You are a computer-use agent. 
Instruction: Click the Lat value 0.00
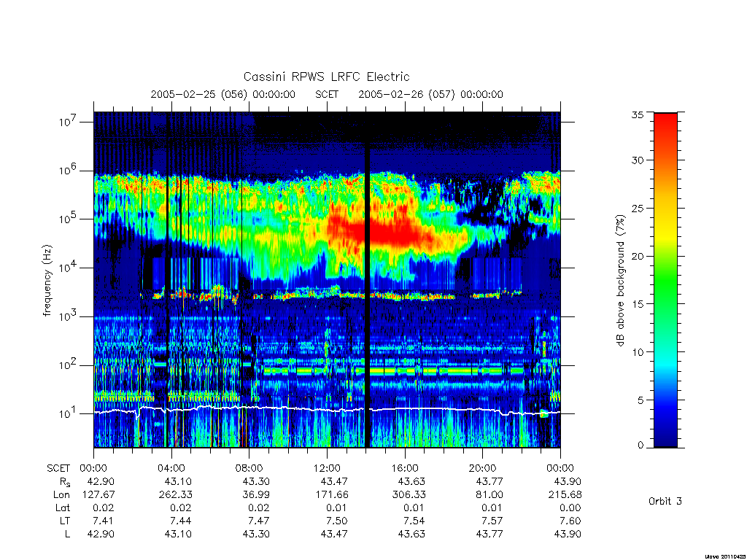click(570, 508)
